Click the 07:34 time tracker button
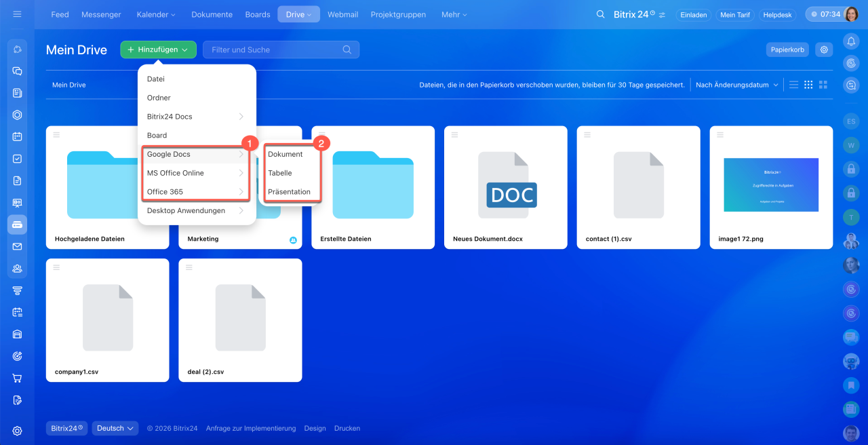Viewport: 868px width, 445px height. pos(824,14)
